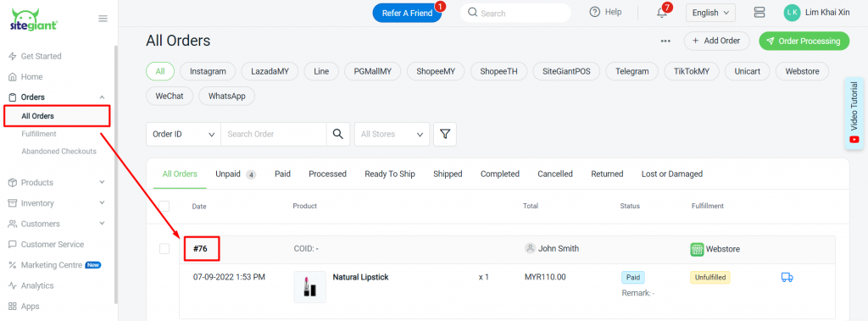Click the Search Order input field
The width and height of the screenshot is (868, 321).
pos(274,134)
